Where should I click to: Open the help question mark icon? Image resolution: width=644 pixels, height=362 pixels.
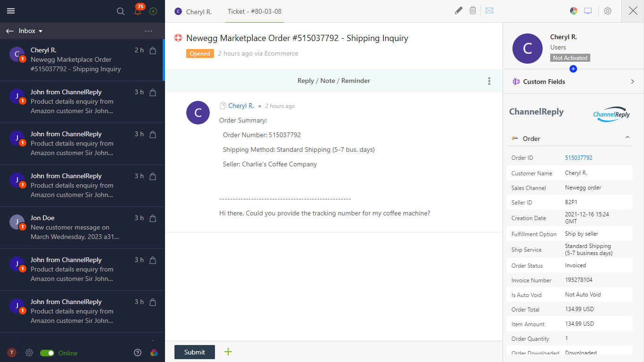click(138, 353)
